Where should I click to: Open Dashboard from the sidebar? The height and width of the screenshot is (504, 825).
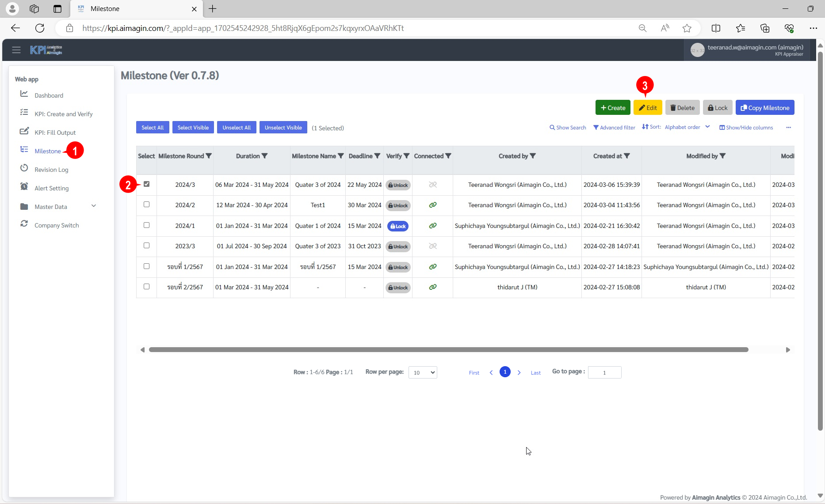(49, 95)
